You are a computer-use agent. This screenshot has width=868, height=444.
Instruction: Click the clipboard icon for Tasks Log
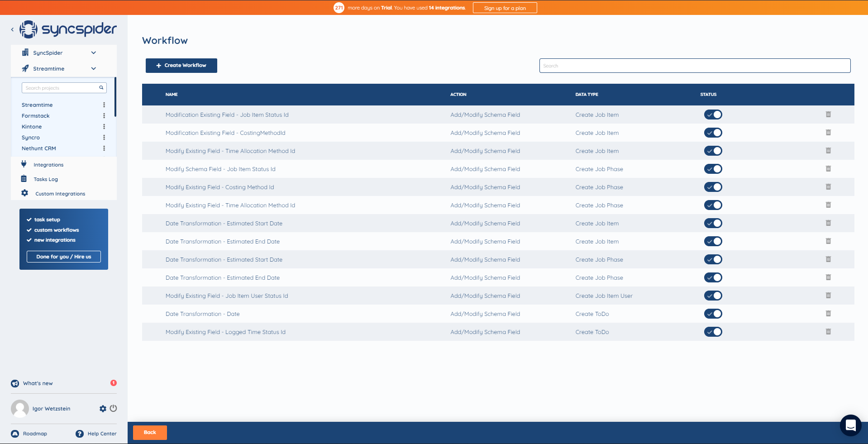pos(24,179)
